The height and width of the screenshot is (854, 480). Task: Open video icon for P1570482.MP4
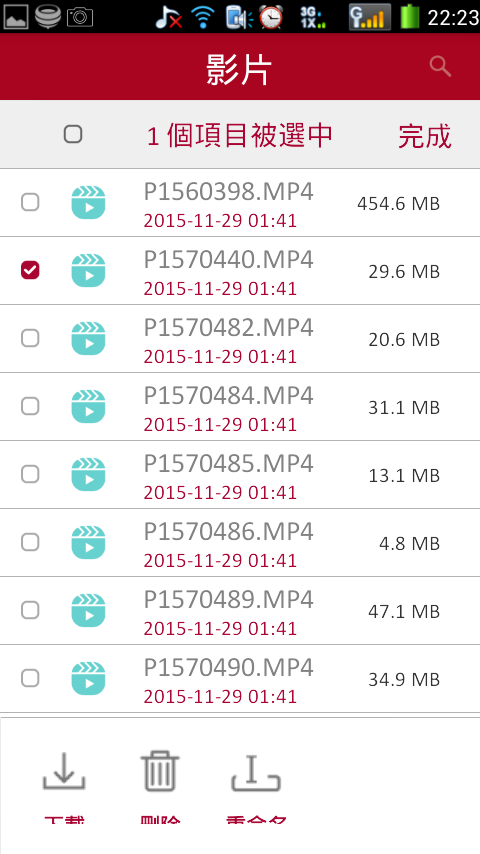pos(88,338)
